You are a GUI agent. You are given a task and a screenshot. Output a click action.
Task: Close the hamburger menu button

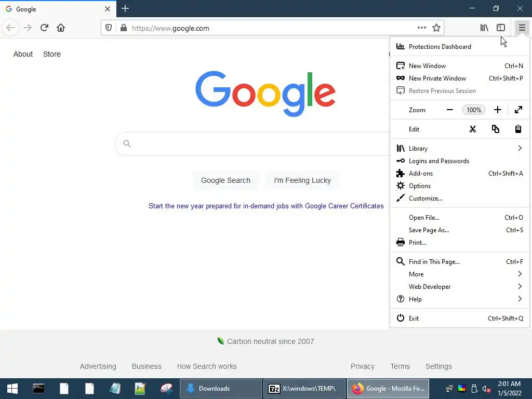pos(522,28)
